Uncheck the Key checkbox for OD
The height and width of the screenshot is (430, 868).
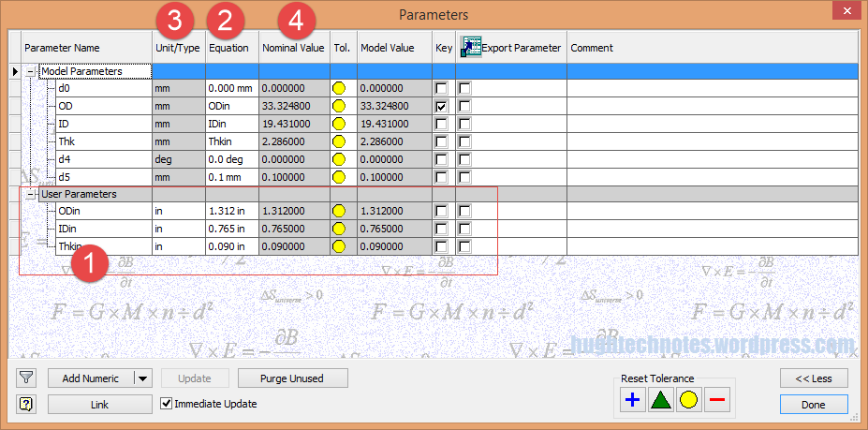pyautogui.click(x=441, y=106)
